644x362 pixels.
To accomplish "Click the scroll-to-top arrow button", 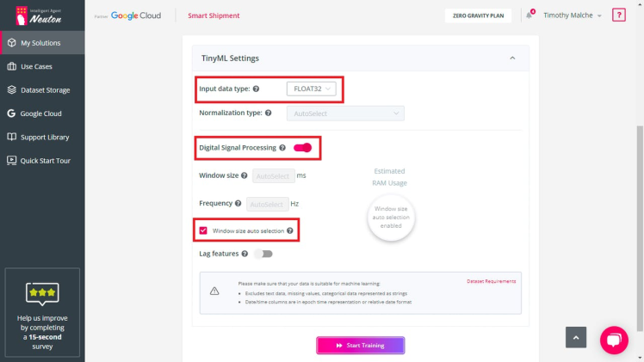I will [x=575, y=338].
